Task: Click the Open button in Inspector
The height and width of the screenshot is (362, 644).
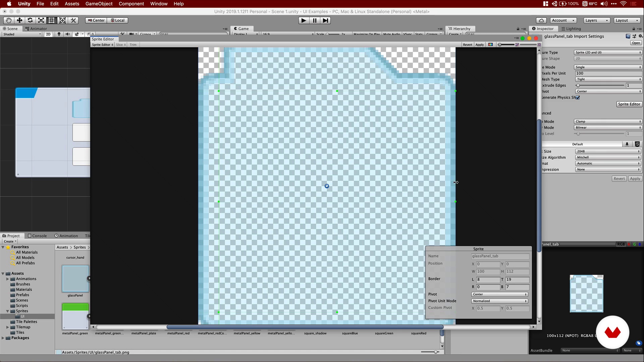Action: (x=636, y=43)
